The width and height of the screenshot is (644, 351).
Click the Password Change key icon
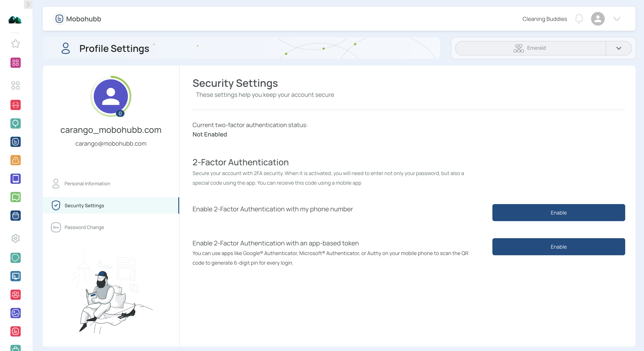(56, 228)
